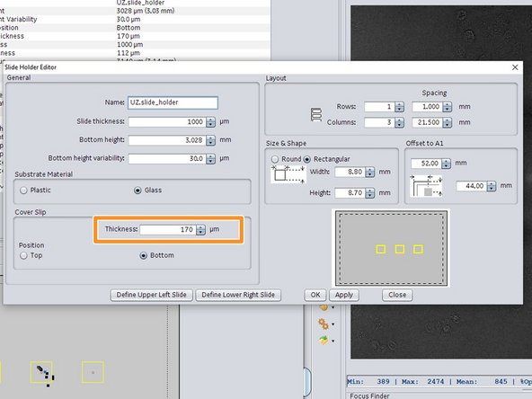The width and height of the screenshot is (532, 399).
Task: Click yellow slide square with dark spots
Action: (41, 372)
